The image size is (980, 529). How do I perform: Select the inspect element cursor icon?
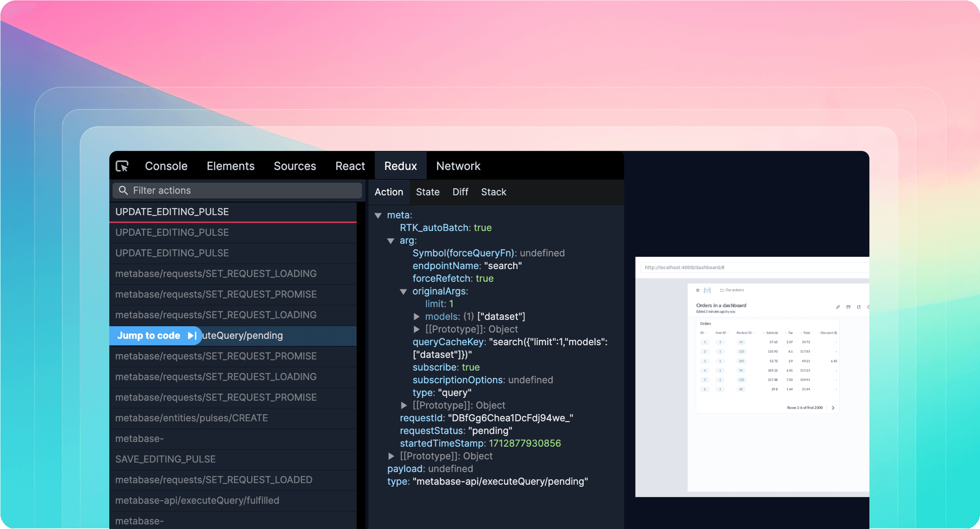[121, 165]
